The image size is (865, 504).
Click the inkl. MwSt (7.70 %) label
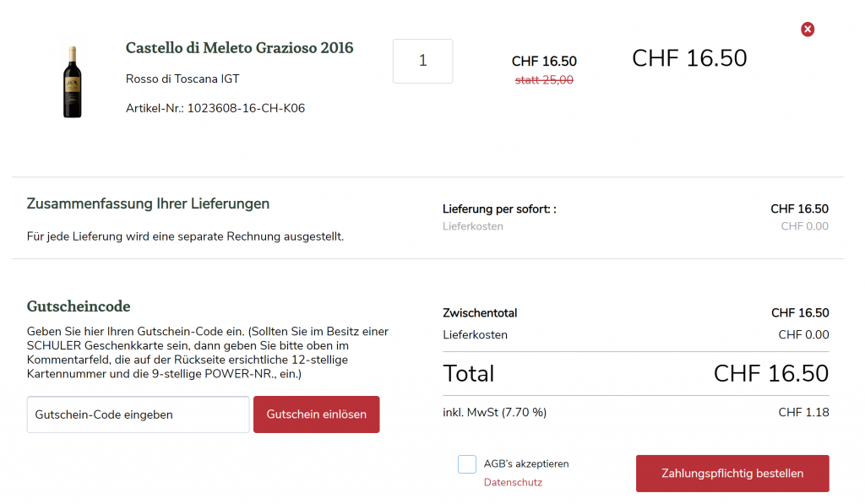tap(494, 413)
